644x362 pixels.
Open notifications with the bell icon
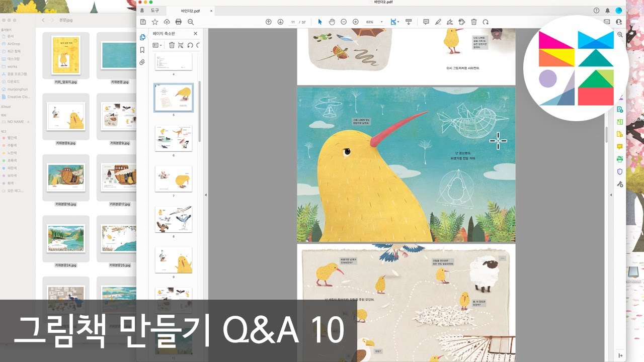(608, 10)
